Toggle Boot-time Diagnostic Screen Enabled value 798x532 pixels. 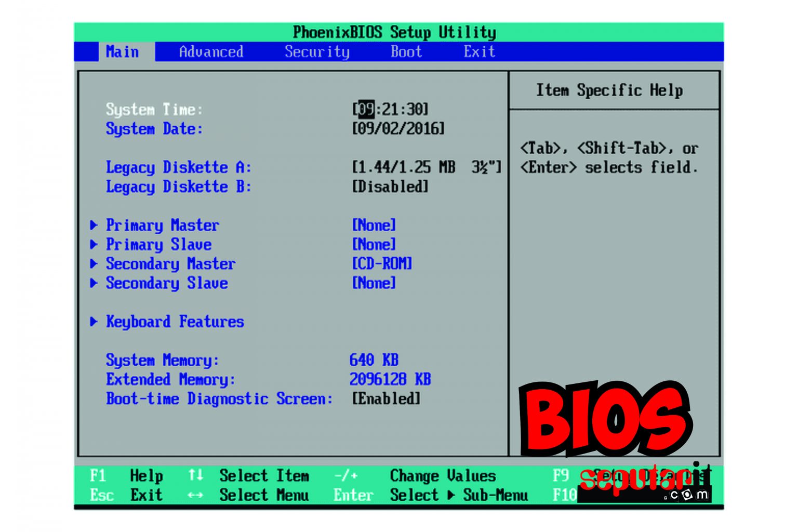[x=386, y=399]
